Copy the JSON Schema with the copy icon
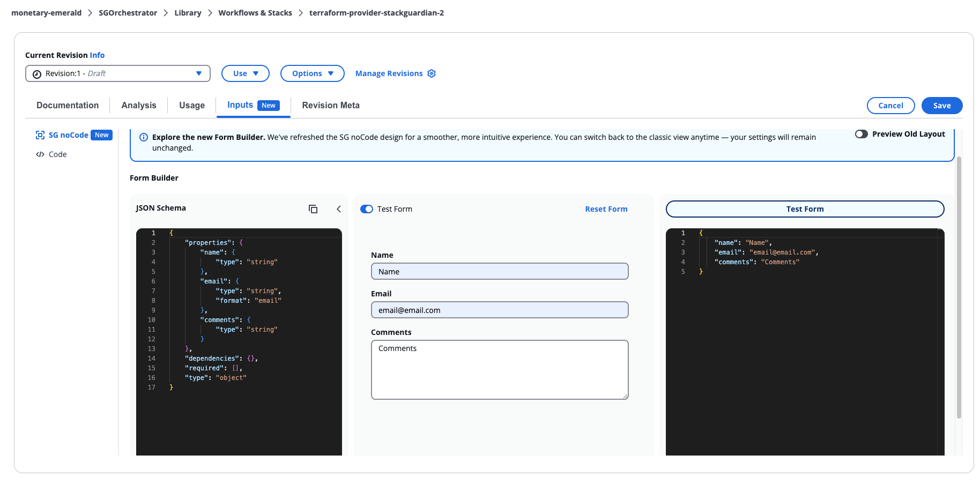 tap(313, 209)
